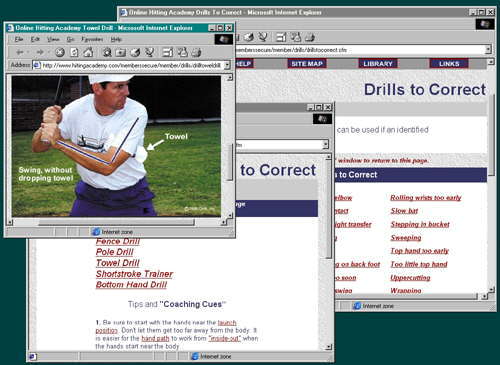The image size is (500, 365).
Task: Toggle Fullscreen in the rear Drills To Correct window
Action: (281, 37)
